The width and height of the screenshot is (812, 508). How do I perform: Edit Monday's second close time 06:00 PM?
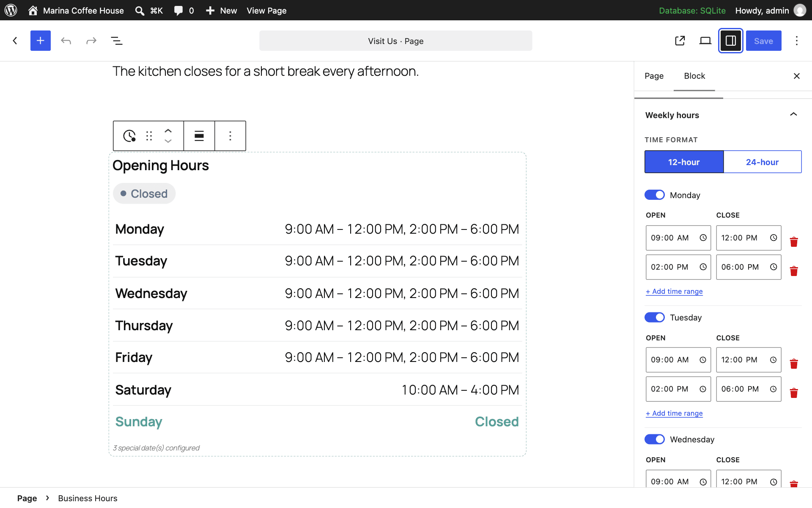(x=749, y=267)
